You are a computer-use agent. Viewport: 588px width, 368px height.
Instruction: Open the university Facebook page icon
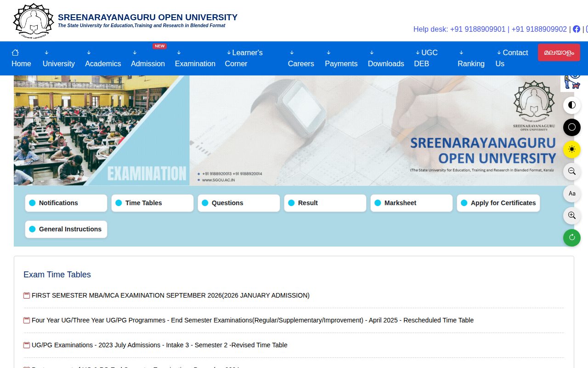(577, 29)
